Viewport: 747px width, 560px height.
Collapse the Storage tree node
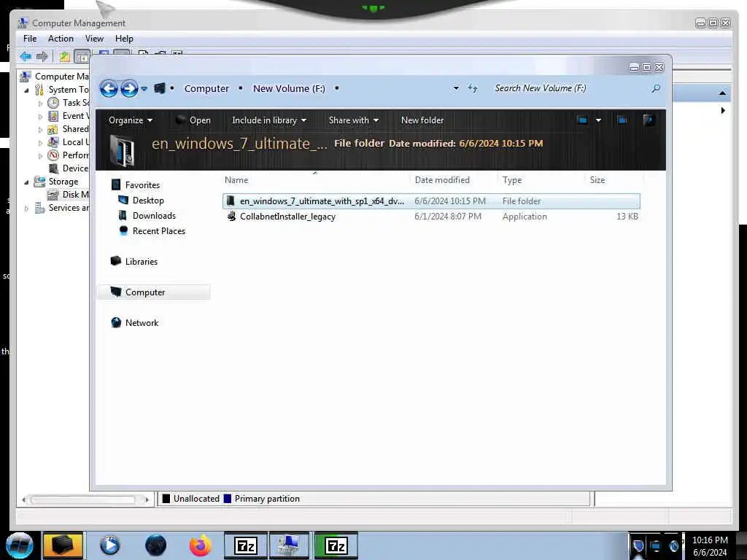coord(26,182)
